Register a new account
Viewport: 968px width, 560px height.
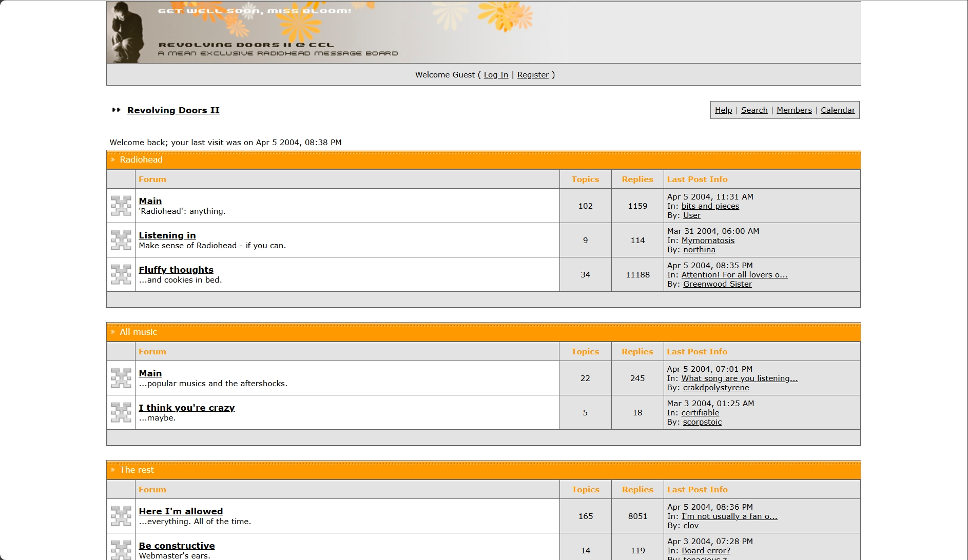(533, 74)
